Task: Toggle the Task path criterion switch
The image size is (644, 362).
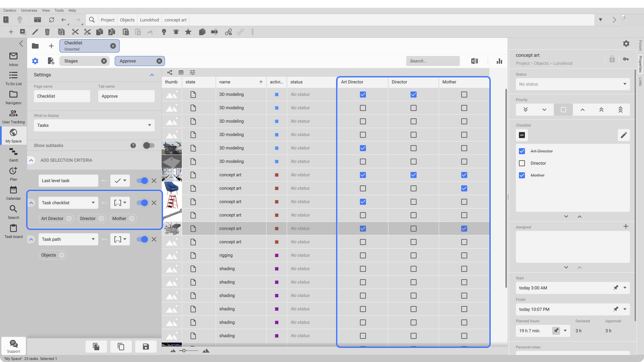Action: (x=142, y=239)
